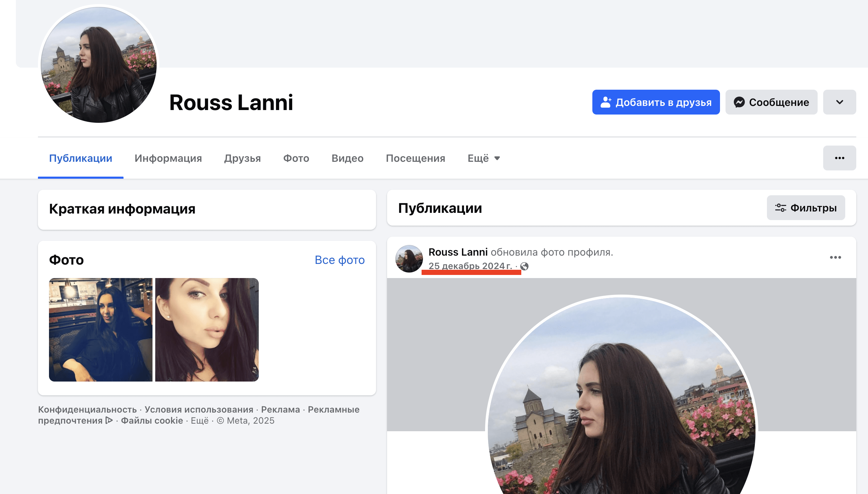This screenshot has width=868, height=494.
Task: Open the Друзья tab
Action: click(243, 158)
